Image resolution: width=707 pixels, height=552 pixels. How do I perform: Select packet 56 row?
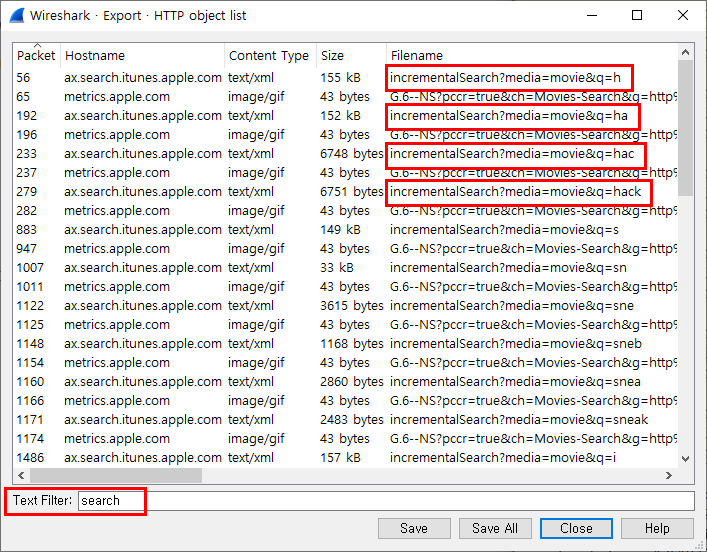[x=345, y=78]
